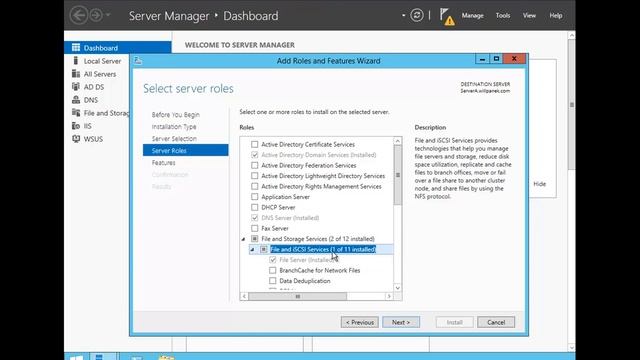Click the Local Server icon in sidebar
Viewport: 640px width, 360px height.
(x=76, y=61)
